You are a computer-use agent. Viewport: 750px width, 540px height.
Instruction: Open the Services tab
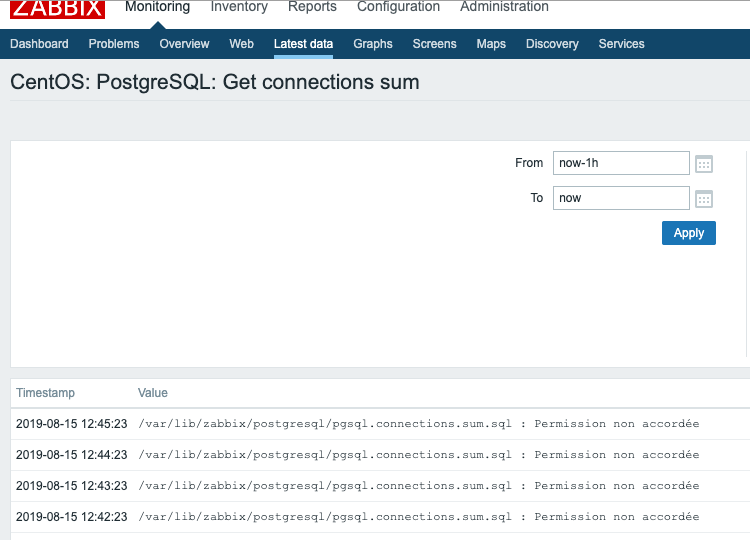pyautogui.click(x=621, y=44)
